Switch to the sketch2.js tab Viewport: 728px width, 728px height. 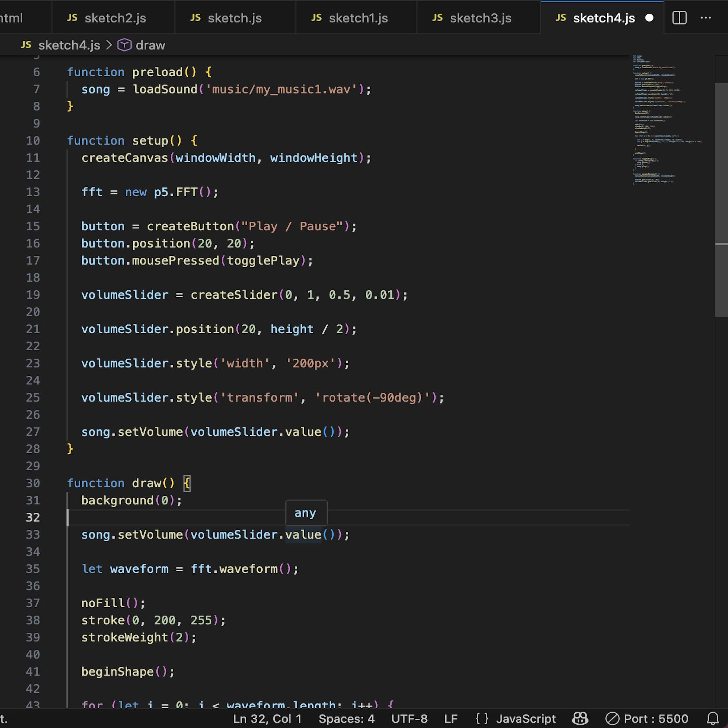[x=113, y=18]
